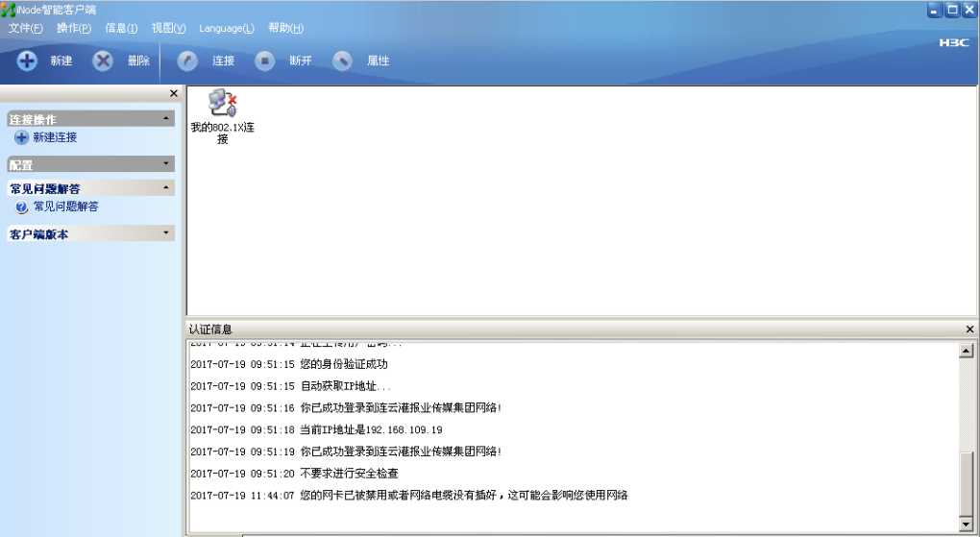Collapse the 连接操作 section

(90, 119)
